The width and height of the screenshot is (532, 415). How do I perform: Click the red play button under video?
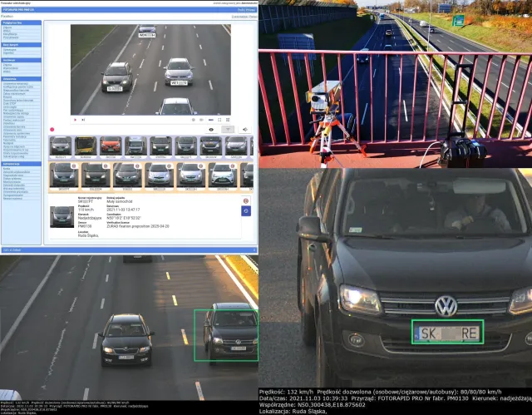[x=75, y=120]
